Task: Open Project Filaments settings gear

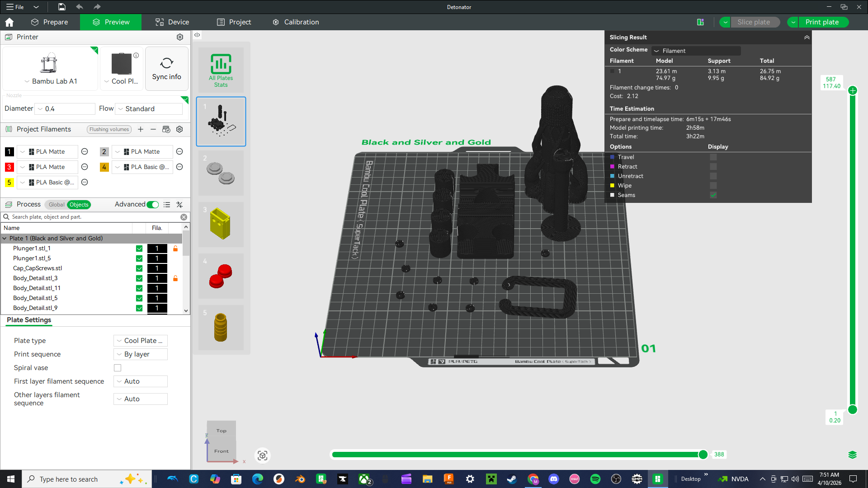Action: tap(179, 129)
